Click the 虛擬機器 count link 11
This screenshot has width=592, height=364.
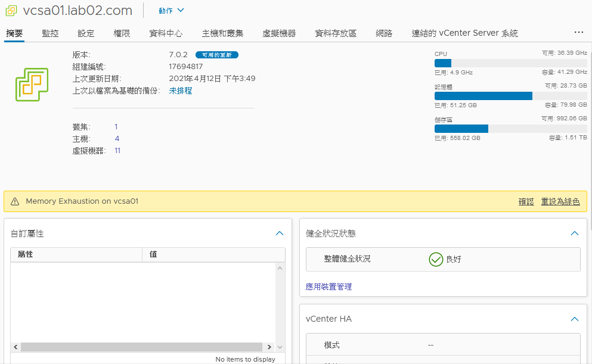pyautogui.click(x=117, y=151)
